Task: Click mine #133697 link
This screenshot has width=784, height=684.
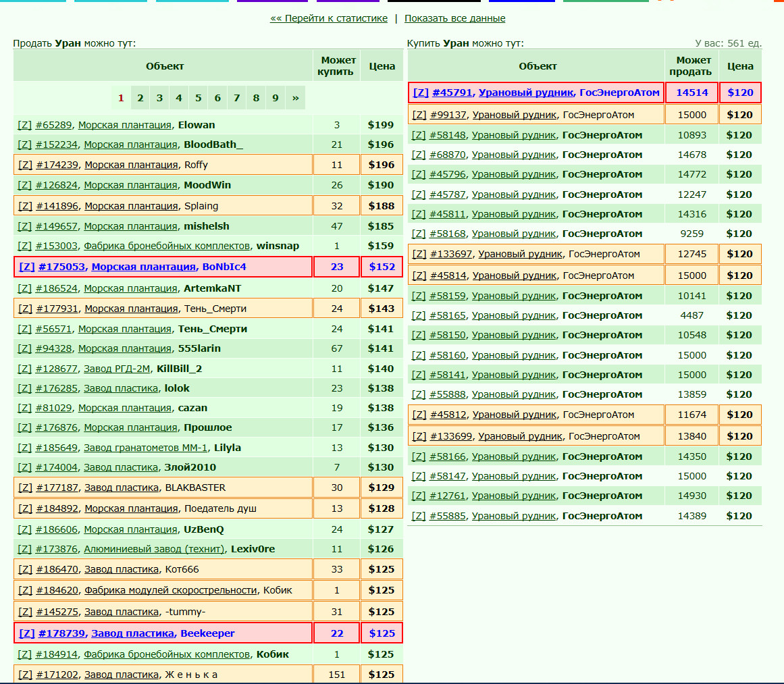Action: pos(451,254)
